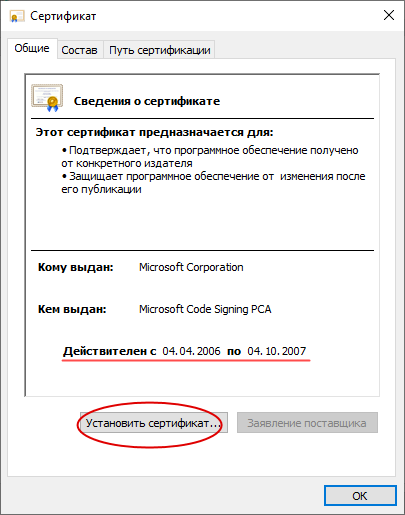Click the small certificate icon in title bar
Viewport: 405px width, 515px height.
[x=17, y=16]
